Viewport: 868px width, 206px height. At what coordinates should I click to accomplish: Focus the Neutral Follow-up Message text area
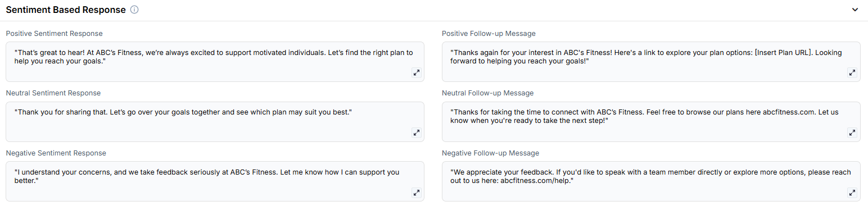tap(651, 122)
